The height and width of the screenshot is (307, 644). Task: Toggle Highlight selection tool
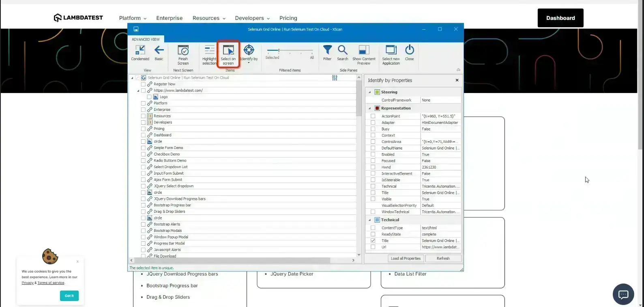pos(209,50)
